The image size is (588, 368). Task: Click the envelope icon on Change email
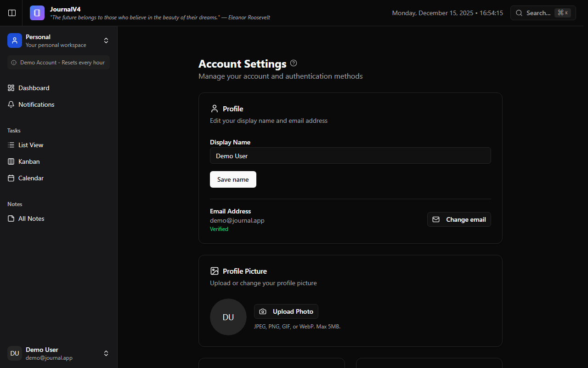(436, 219)
